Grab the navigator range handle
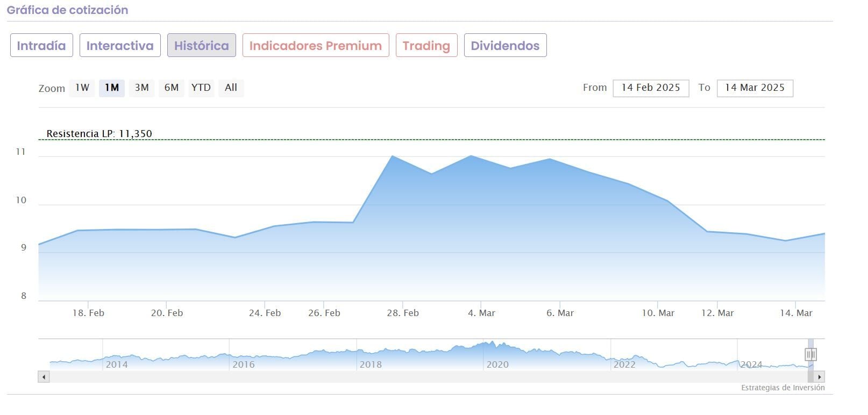Screen dimensions: 868x415 [810, 354]
